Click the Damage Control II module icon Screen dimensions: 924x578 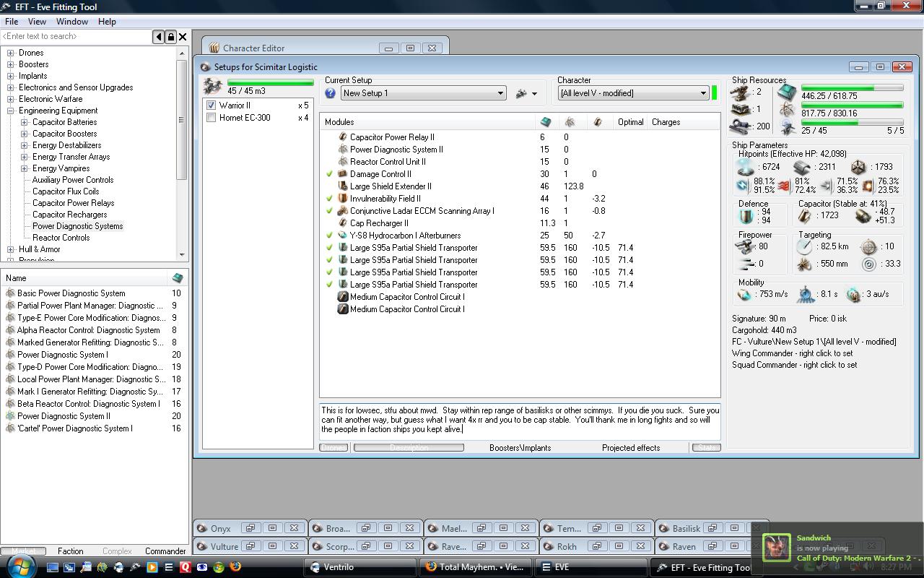(343, 174)
